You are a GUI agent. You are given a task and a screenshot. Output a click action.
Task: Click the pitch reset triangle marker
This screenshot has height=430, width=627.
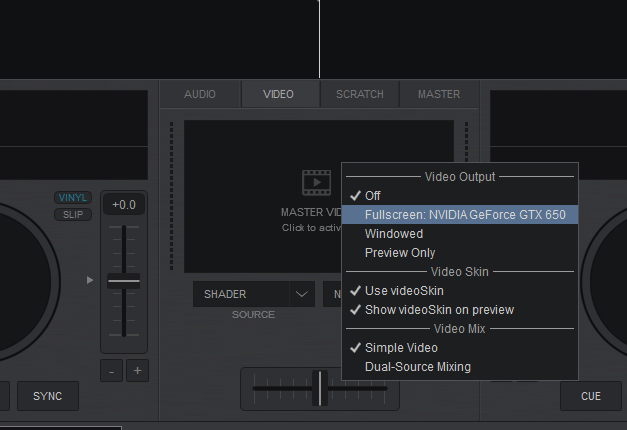[90, 280]
